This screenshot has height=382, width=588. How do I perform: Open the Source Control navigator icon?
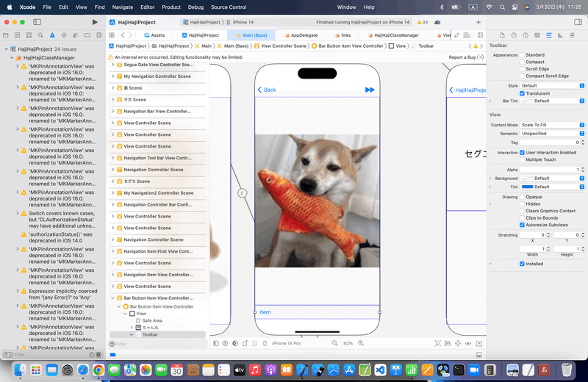click(x=17, y=35)
